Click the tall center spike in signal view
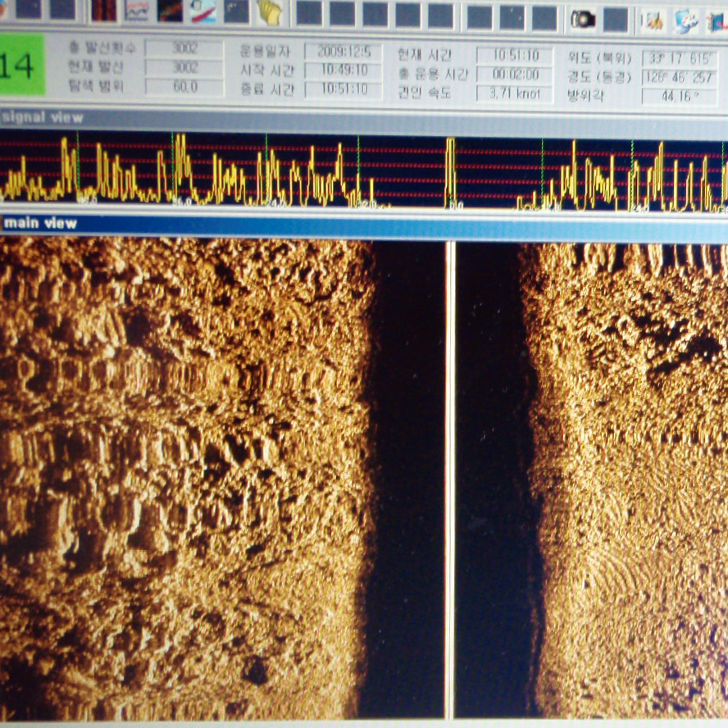This screenshot has width=728, height=728. point(450,172)
